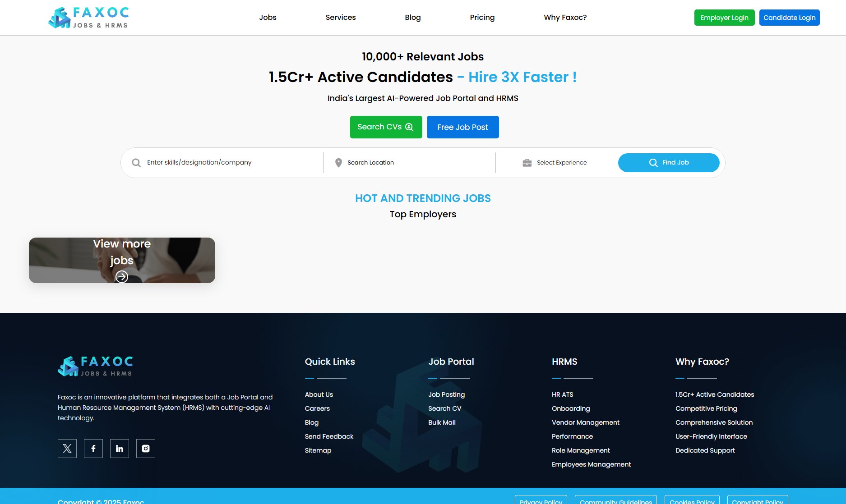Click the Instagram social icon
This screenshot has height=504, width=846.
point(146,449)
